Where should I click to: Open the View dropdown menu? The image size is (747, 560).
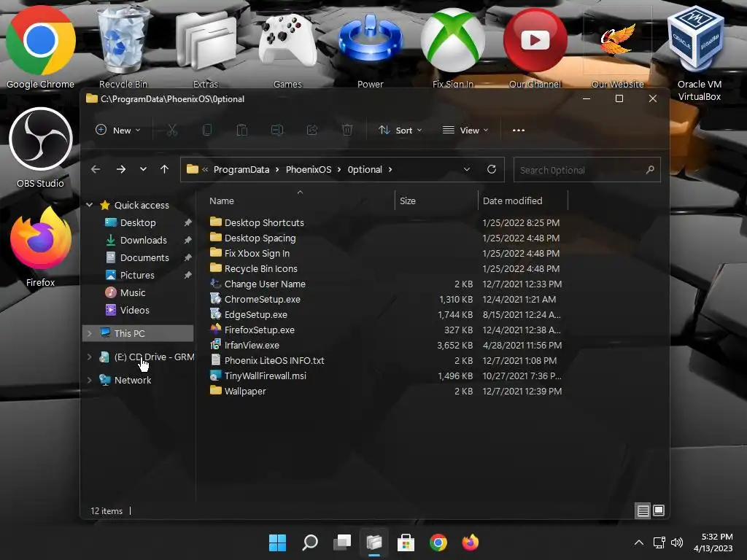[x=465, y=130]
